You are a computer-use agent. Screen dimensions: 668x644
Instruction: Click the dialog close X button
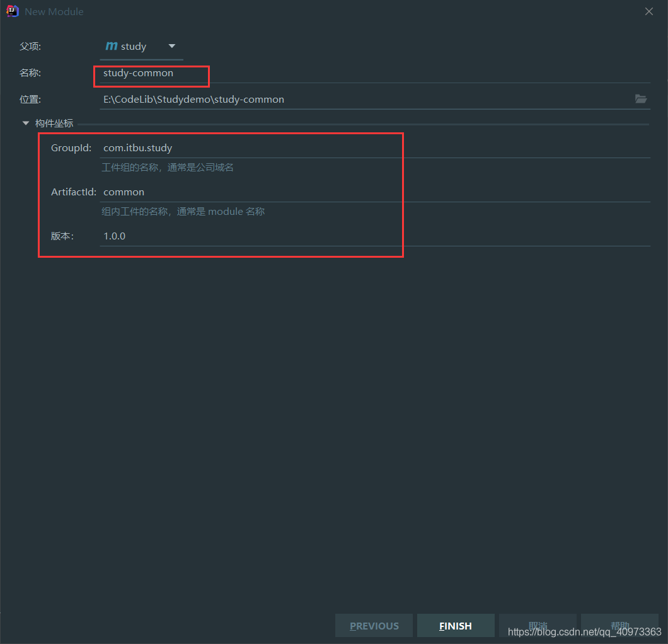(648, 11)
